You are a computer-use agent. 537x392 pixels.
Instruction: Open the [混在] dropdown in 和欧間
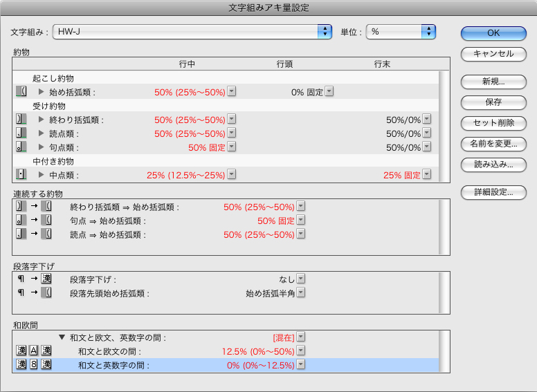point(301,337)
